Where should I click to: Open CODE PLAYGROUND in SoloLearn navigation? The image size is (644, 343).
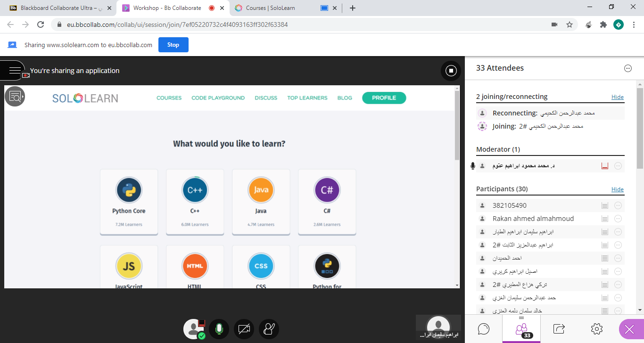[x=218, y=98]
